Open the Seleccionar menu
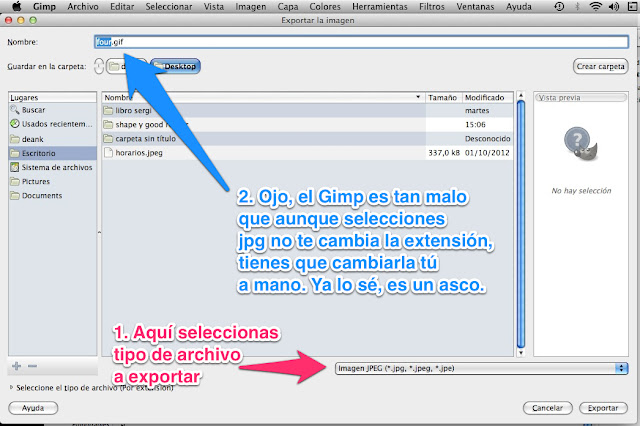Viewport: 640px width, 426px height. pos(169,7)
